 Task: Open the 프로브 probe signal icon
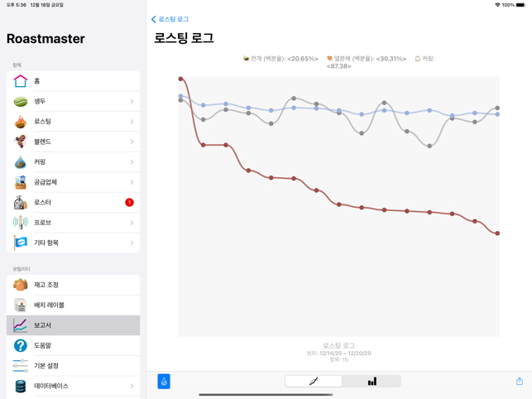(x=21, y=223)
